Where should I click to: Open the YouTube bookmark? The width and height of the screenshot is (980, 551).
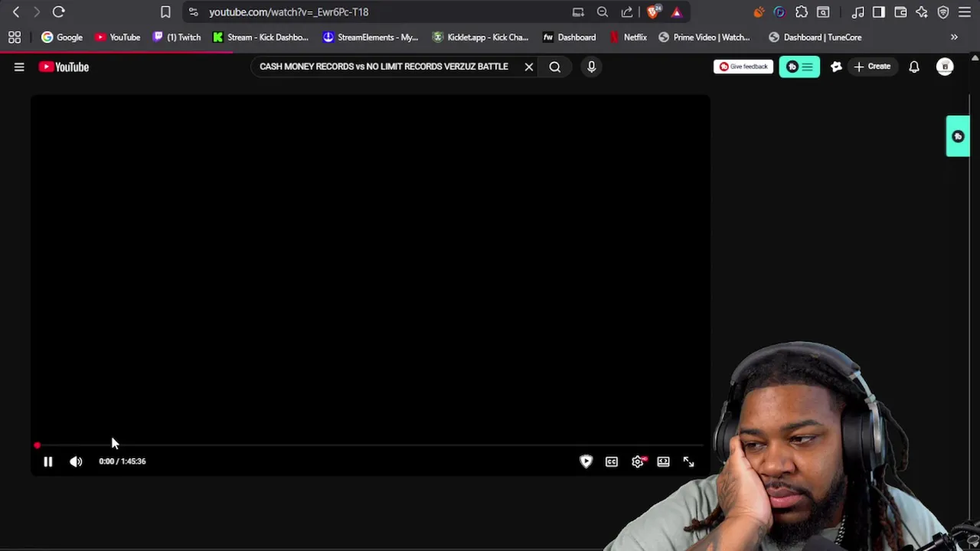tap(117, 37)
